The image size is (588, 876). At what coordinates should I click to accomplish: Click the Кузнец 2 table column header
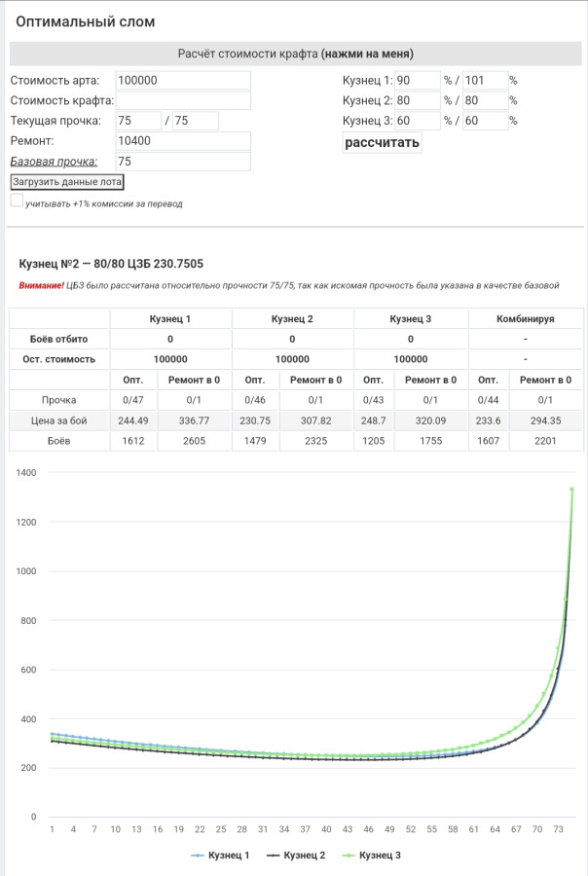292,318
